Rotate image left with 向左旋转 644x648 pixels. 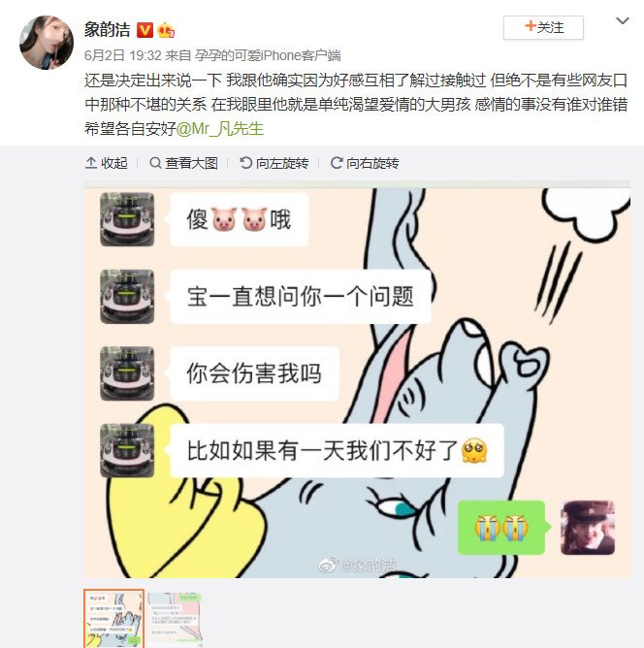coord(274,163)
